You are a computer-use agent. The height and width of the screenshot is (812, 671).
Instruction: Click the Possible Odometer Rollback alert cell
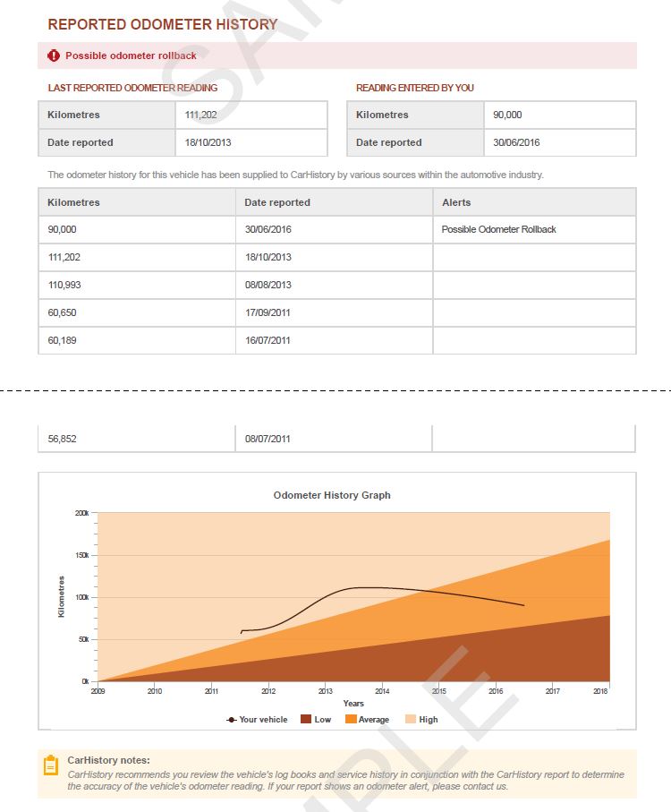click(x=498, y=229)
